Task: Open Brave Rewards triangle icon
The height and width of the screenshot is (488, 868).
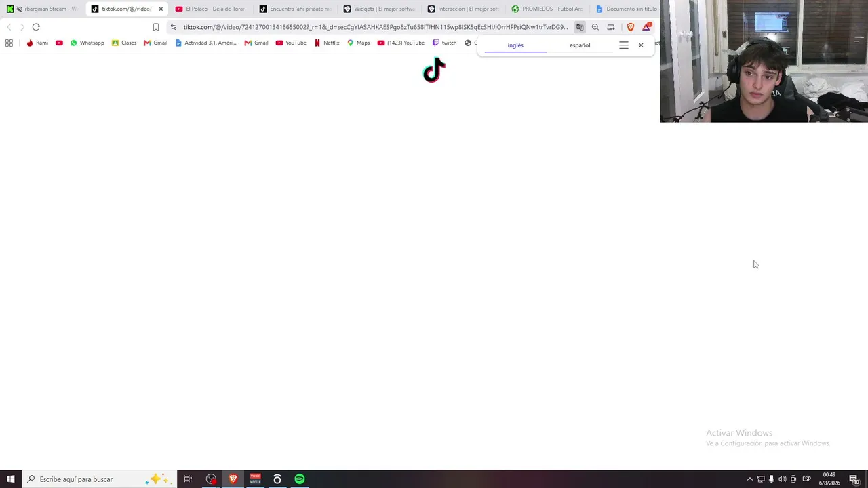Action: pos(647,27)
